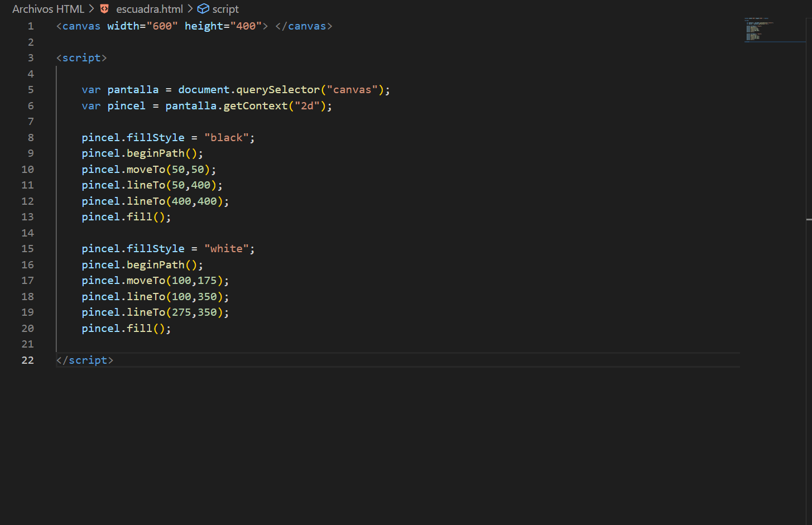The height and width of the screenshot is (525, 812).
Task: Click line number 3 in gutter
Action: (x=31, y=58)
